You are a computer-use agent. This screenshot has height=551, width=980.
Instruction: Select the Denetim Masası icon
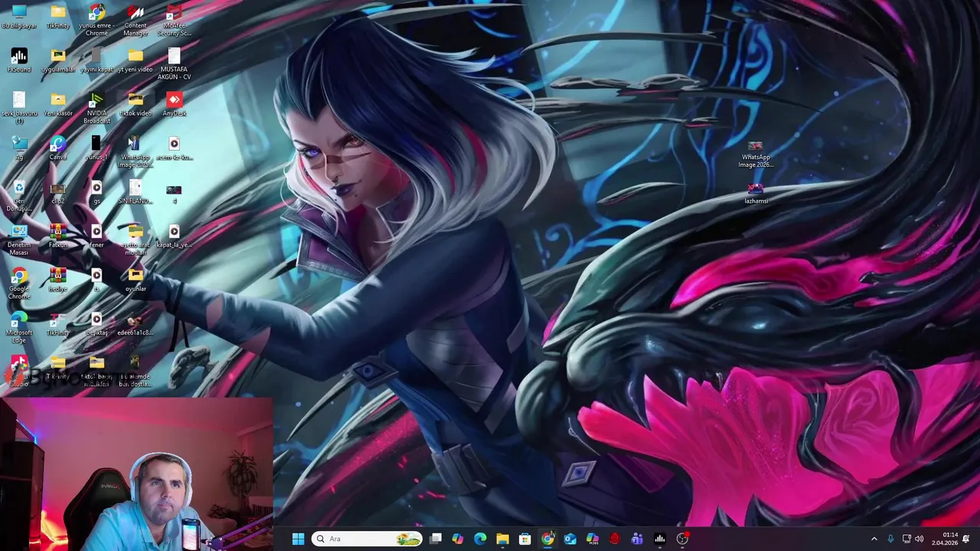tap(19, 240)
